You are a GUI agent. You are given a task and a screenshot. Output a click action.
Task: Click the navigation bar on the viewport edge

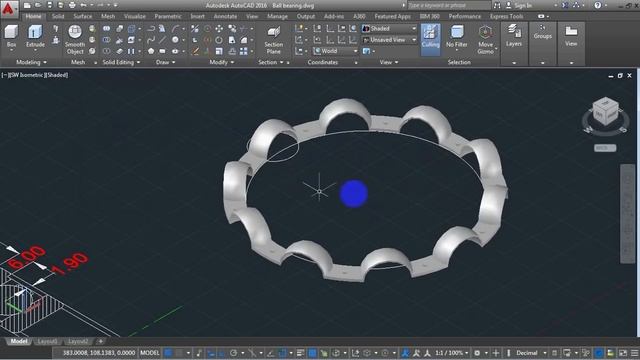pos(627,213)
